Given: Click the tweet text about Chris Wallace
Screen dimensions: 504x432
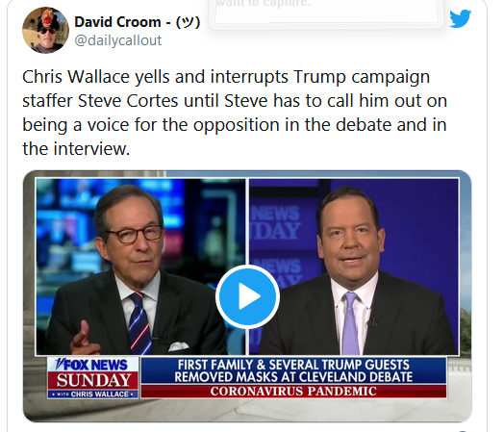Looking at the screenshot, I should [235, 113].
